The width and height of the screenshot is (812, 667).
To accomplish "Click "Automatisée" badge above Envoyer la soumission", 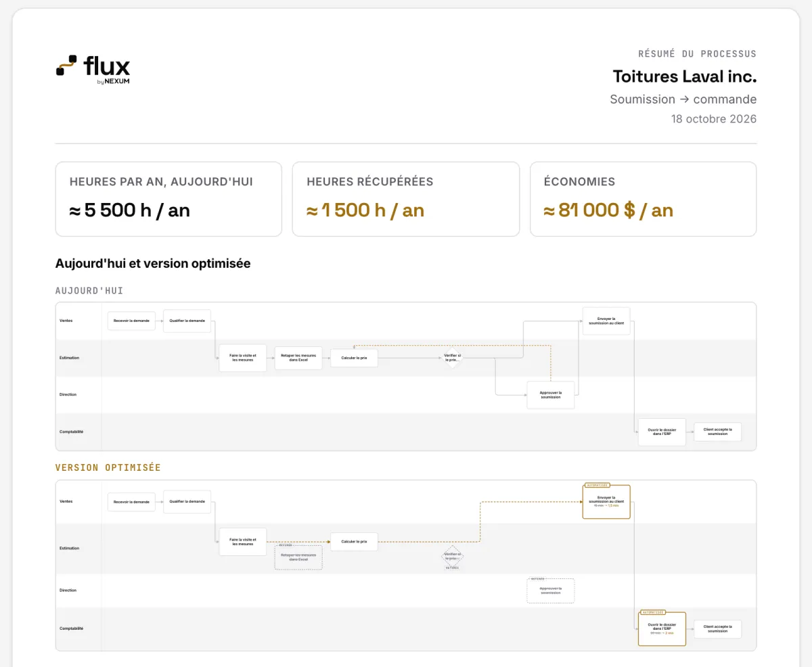I will point(597,485).
